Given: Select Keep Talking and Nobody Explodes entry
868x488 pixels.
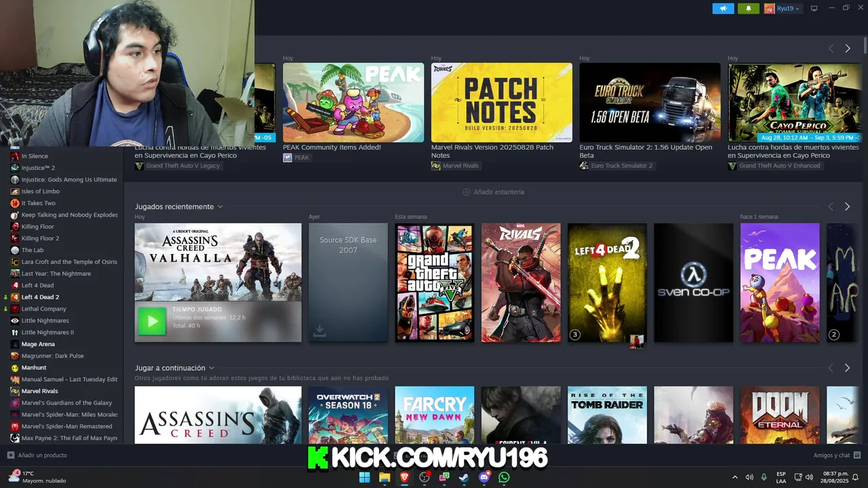Looking at the screenshot, I should (70, 215).
